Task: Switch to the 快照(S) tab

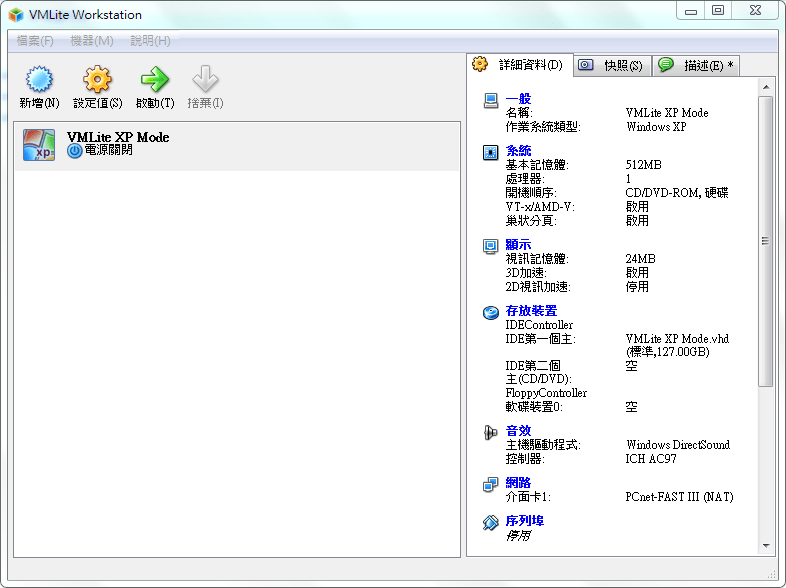Action: 612,65
